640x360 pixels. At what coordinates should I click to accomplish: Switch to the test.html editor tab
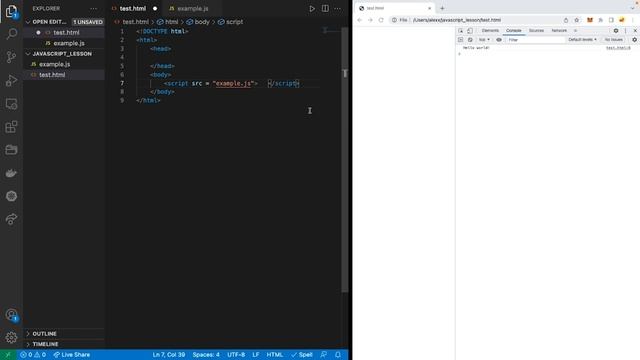[x=133, y=9]
